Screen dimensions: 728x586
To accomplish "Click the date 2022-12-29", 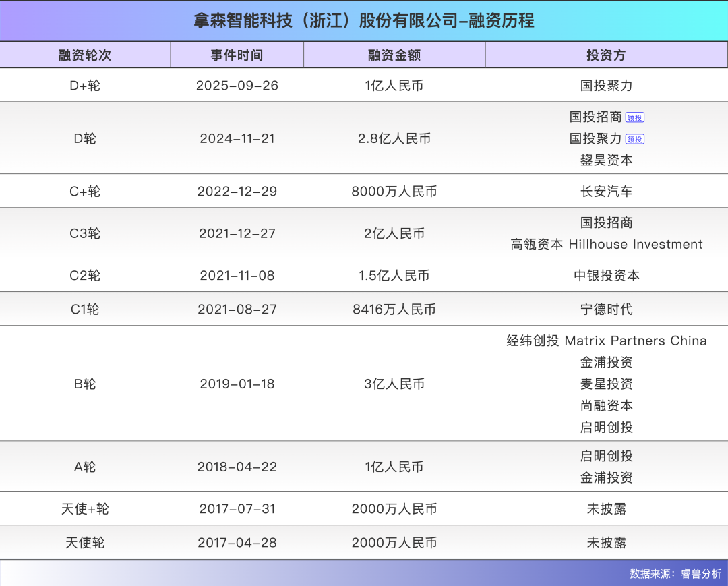I will click(237, 192).
